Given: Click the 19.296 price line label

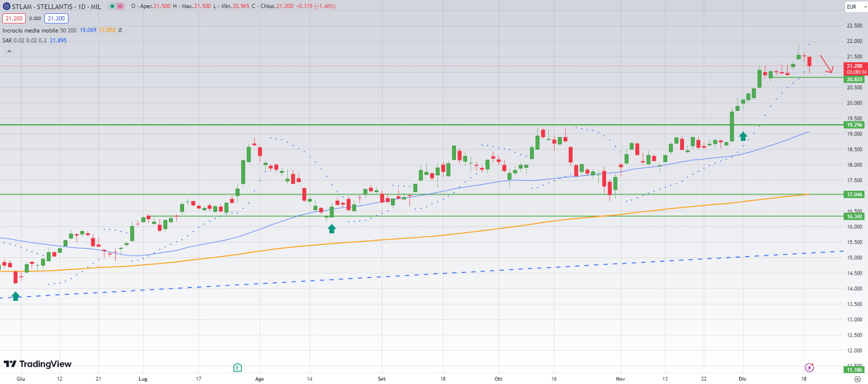Looking at the screenshot, I should pyautogui.click(x=855, y=125).
